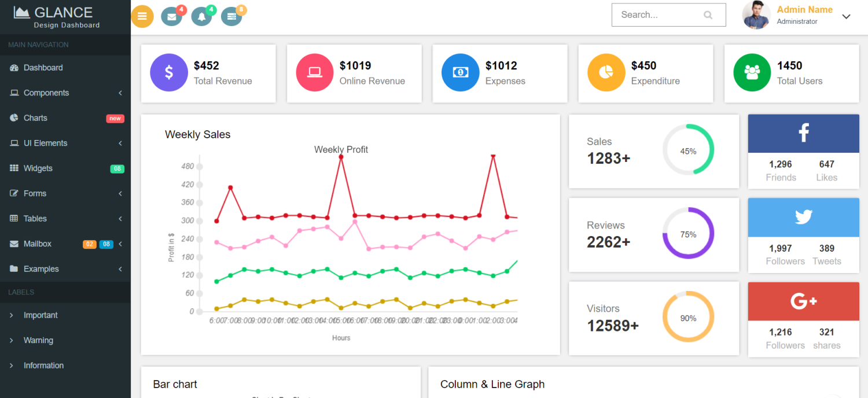Click the 90% Visitors progress ring
The image size is (868, 398).
point(688,317)
